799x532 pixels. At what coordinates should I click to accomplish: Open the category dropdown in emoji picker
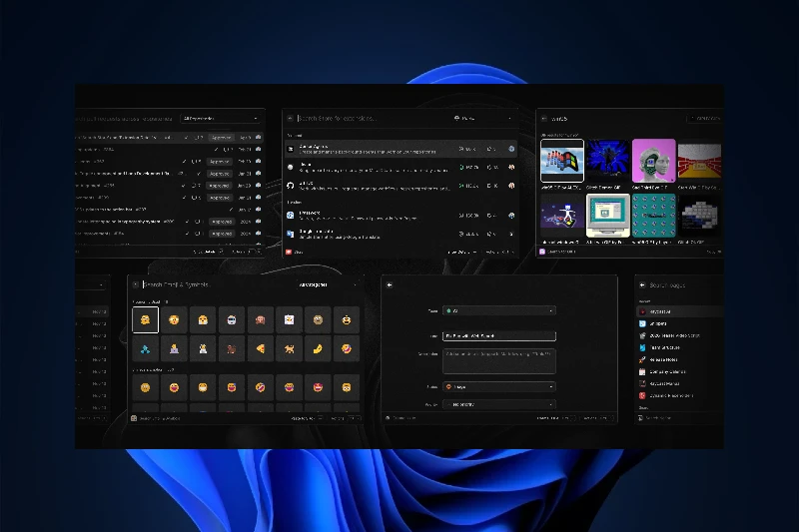point(327,284)
